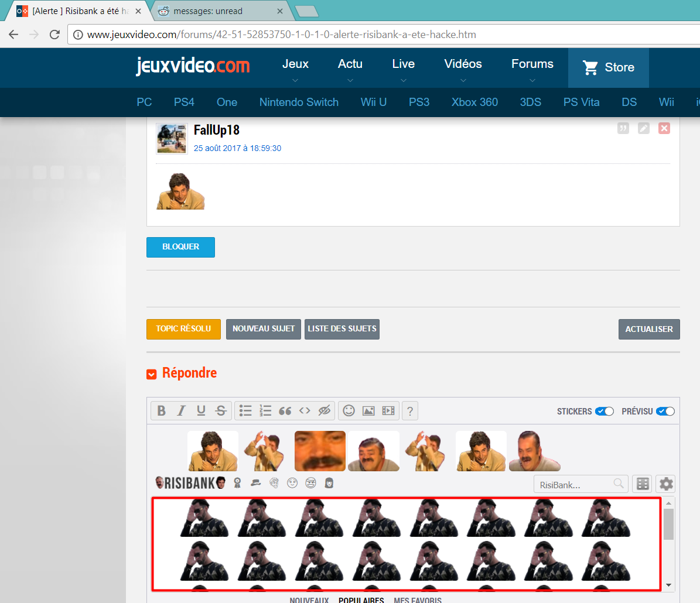Viewport: 700px width, 603px height.
Task: Click the browser address bar
Action: pyautogui.click(x=384, y=35)
